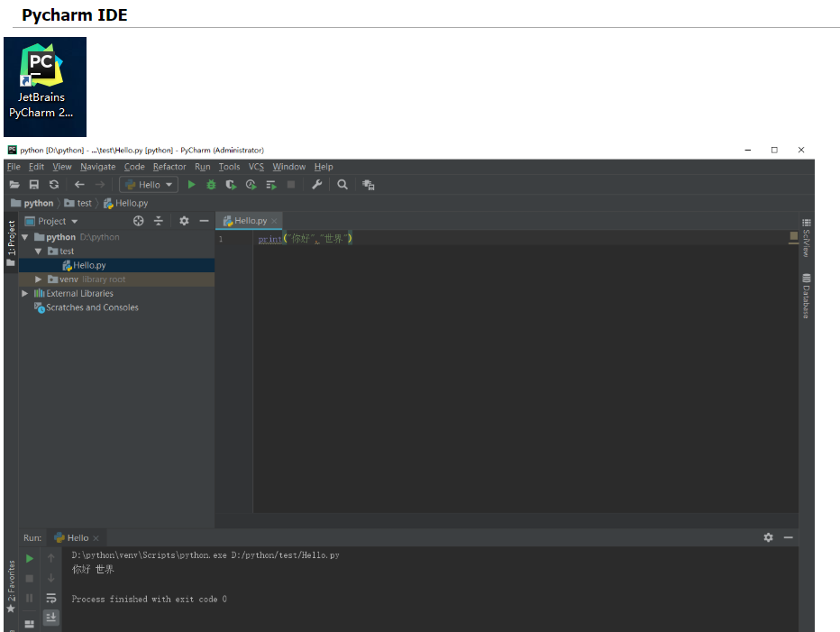Toggle the SciView tool window
The image size is (840, 632).
(807, 237)
